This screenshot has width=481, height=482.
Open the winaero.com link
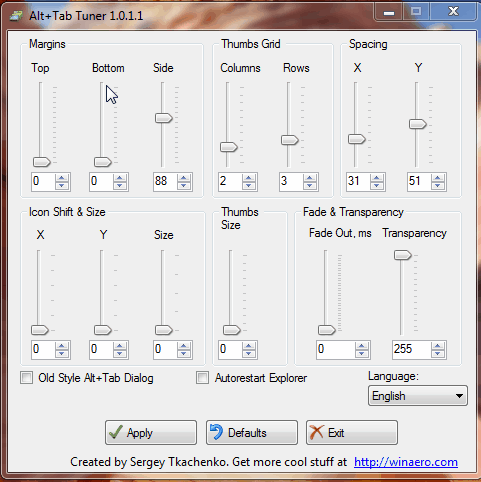point(406,462)
